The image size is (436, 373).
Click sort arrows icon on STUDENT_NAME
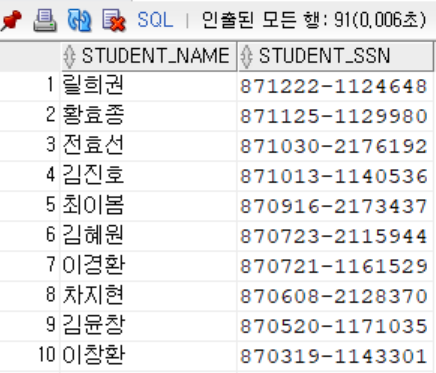tap(70, 56)
